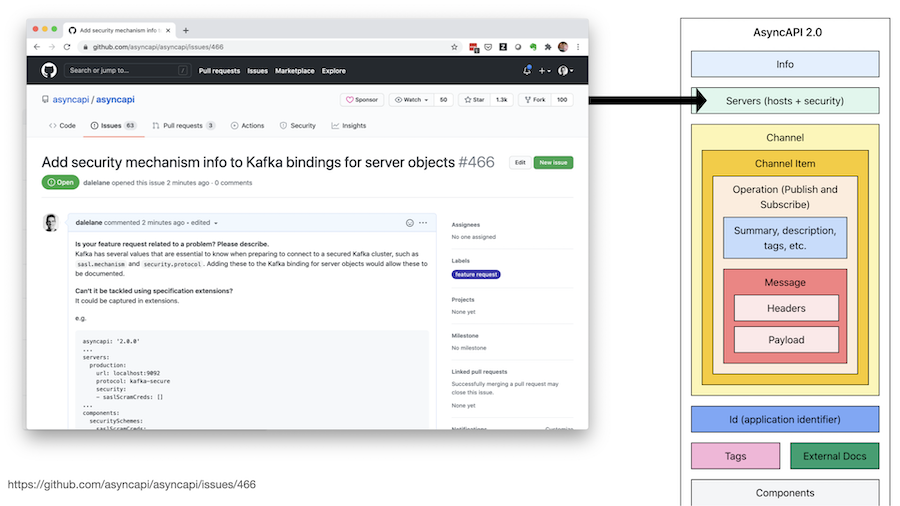Viewport: 900px width, 506px height.
Task: Click the browser forward arrow
Action: [52, 47]
